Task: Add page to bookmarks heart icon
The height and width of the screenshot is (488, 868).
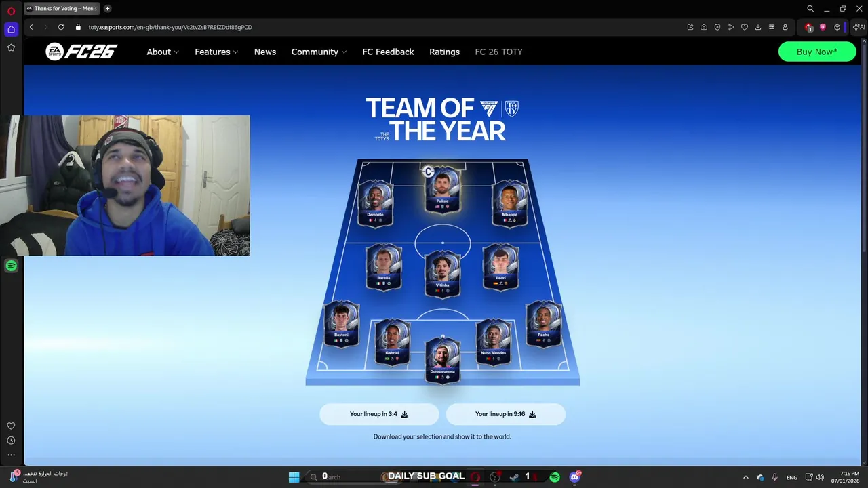Action: 745,27
